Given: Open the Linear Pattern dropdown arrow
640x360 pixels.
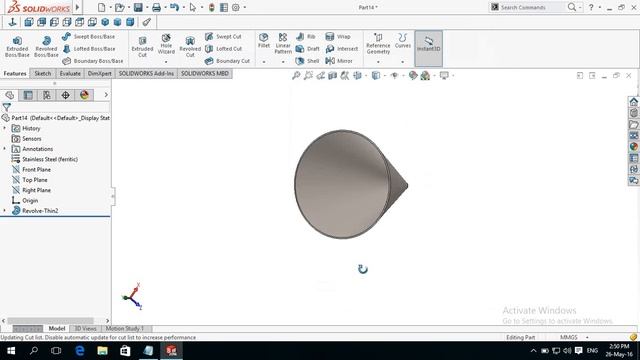Looking at the screenshot, I should click(x=283, y=62).
